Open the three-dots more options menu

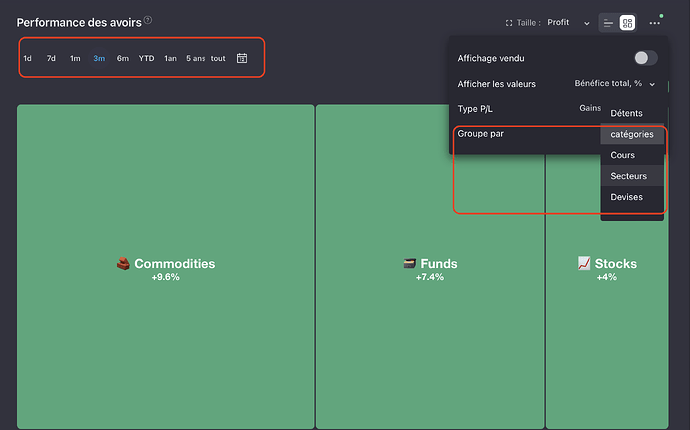click(x=655, y=22)
